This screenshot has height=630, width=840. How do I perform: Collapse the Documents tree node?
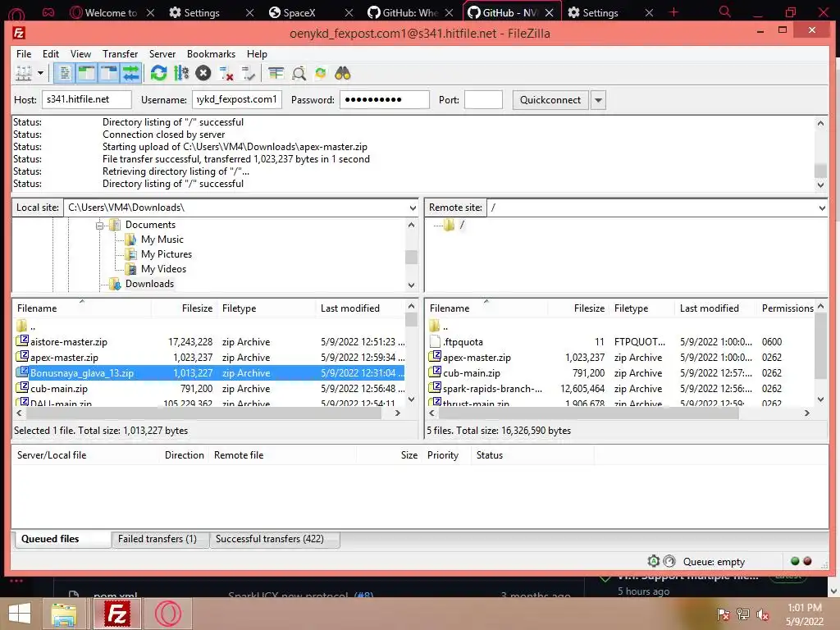99,226
